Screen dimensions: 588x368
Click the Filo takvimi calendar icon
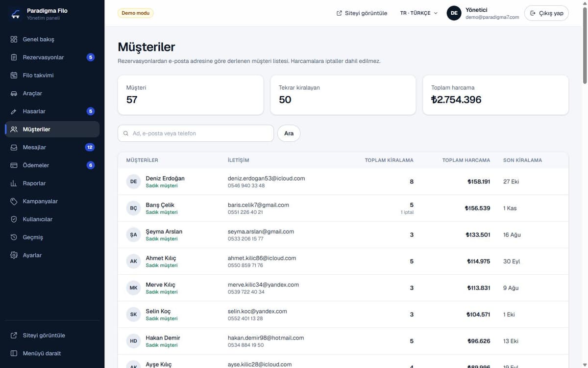coord(14,76)
